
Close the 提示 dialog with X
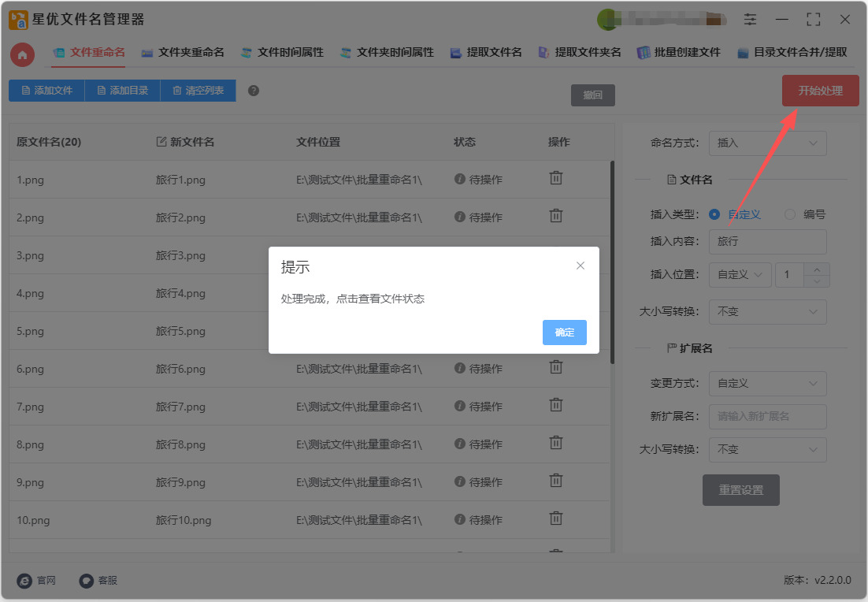click(581, 266)
